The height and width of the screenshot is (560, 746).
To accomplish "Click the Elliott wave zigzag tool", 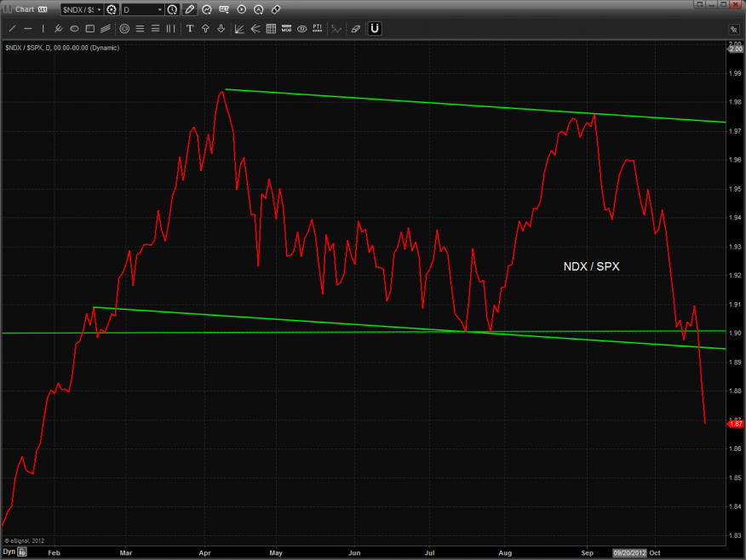I will pyautogui.click(x=336, y=29).
